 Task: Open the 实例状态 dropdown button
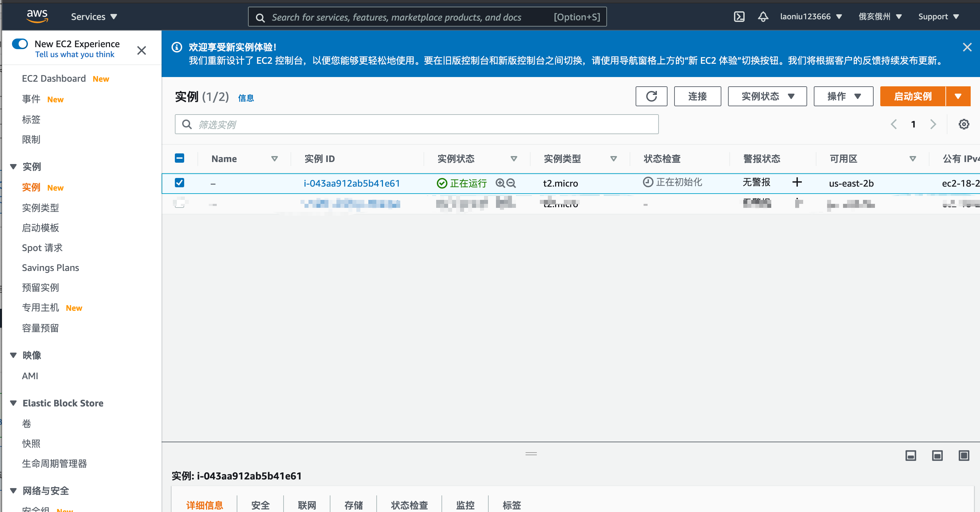[767, 96]
